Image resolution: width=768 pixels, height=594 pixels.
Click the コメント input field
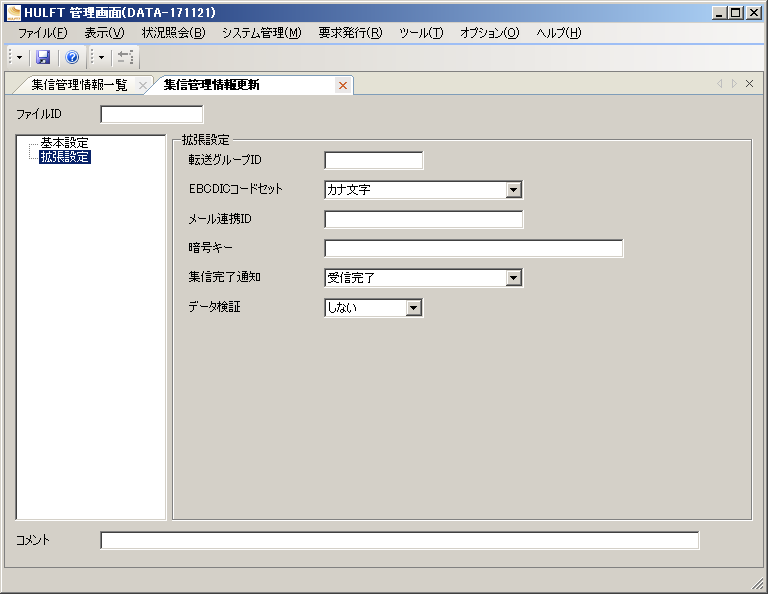[400, 540]
